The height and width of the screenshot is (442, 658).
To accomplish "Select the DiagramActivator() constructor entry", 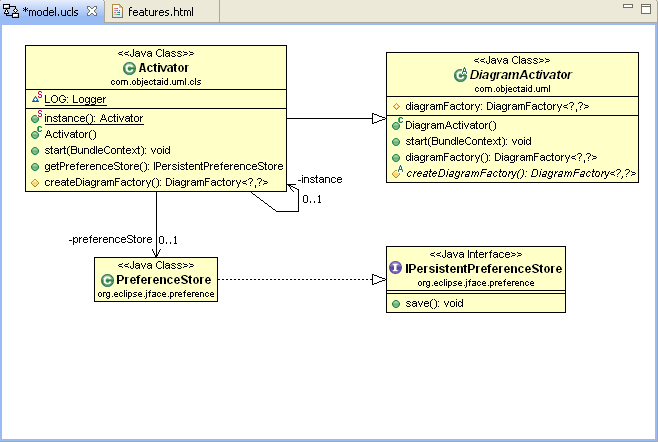I will (450, 125).
